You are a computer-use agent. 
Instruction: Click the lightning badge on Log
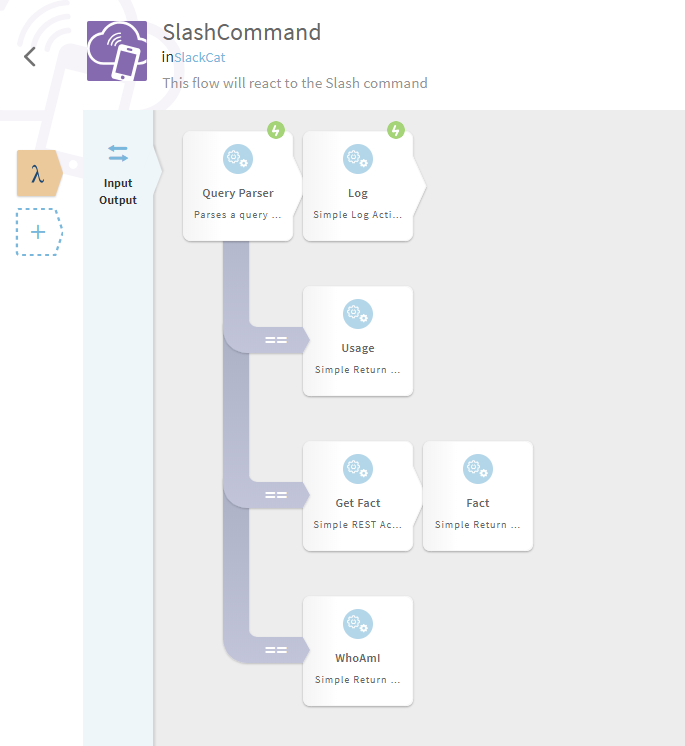396,130
